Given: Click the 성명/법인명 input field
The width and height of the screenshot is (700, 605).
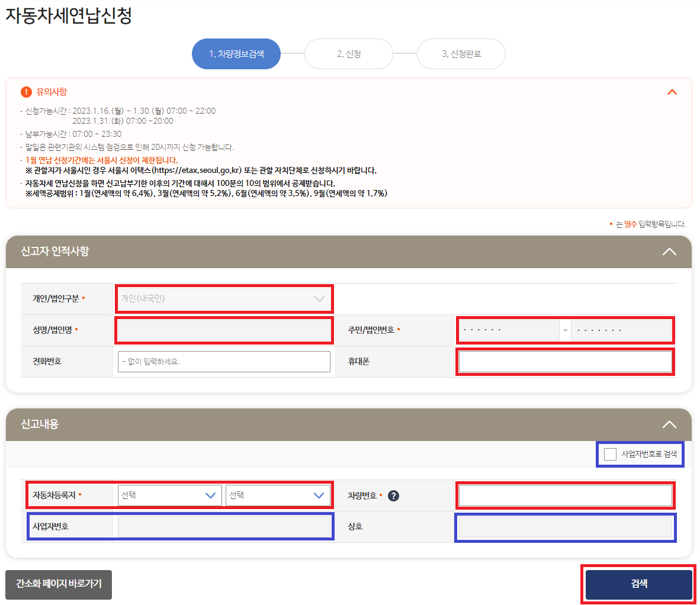Looking at the screenshot, I should (224, 330).
